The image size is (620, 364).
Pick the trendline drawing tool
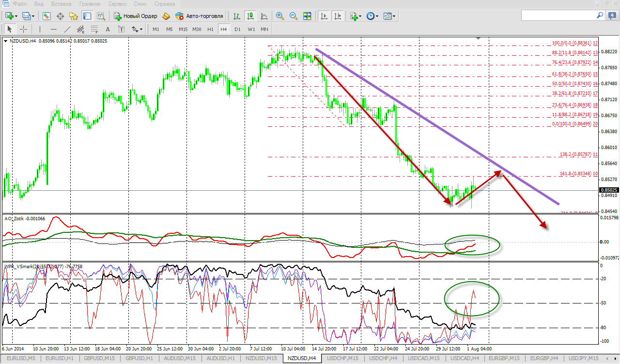coord(67,29)
